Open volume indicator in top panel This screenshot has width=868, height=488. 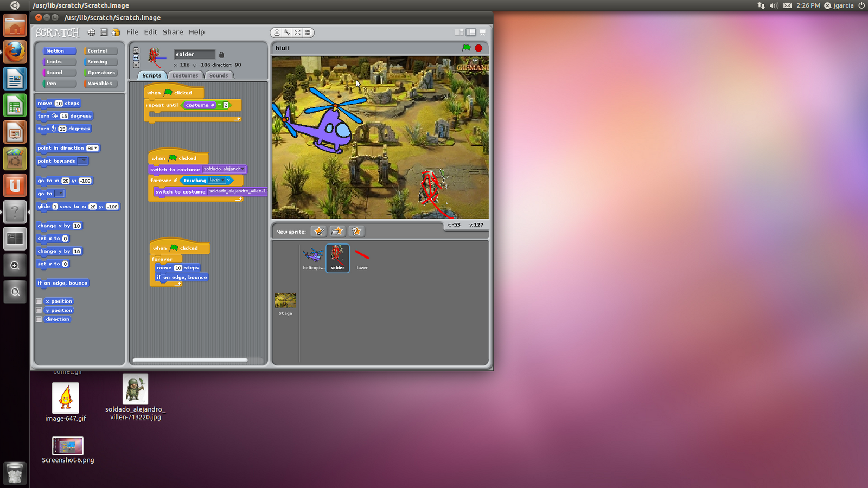point(774,5)
